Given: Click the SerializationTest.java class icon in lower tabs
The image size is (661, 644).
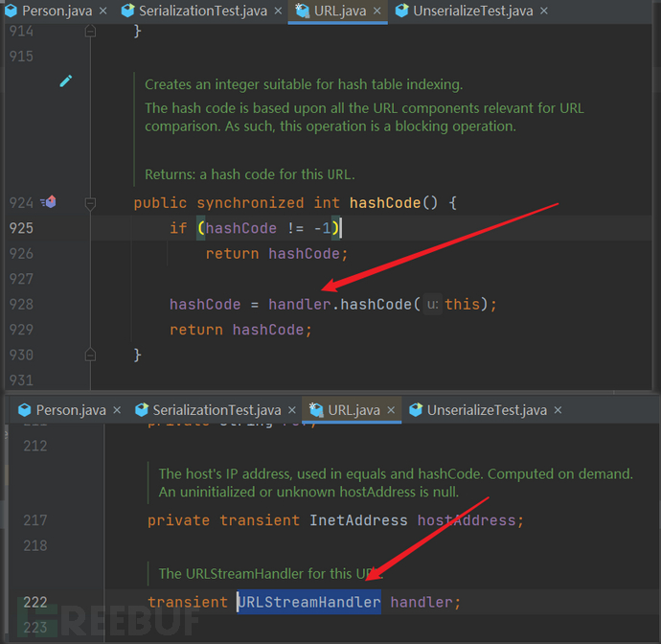Looking at the screenshot, I should (141, 410).
